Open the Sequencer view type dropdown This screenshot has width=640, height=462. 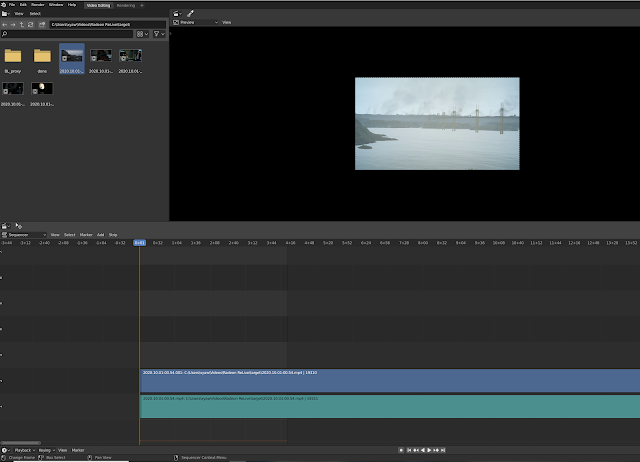pos(24,235)
